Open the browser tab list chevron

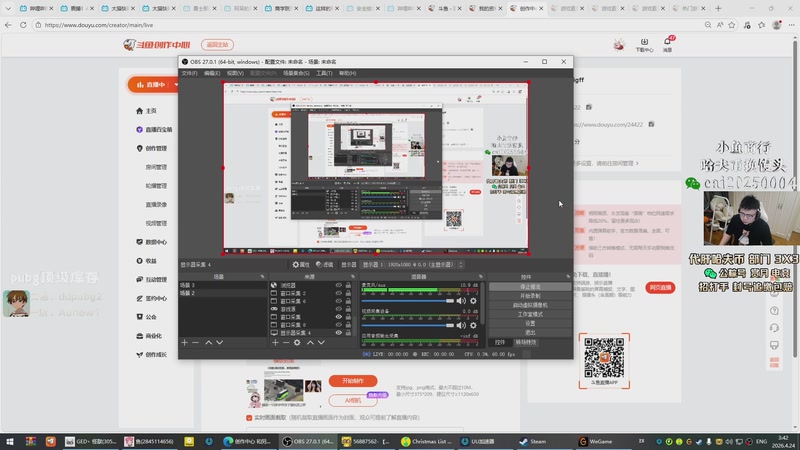pos(8,8)
